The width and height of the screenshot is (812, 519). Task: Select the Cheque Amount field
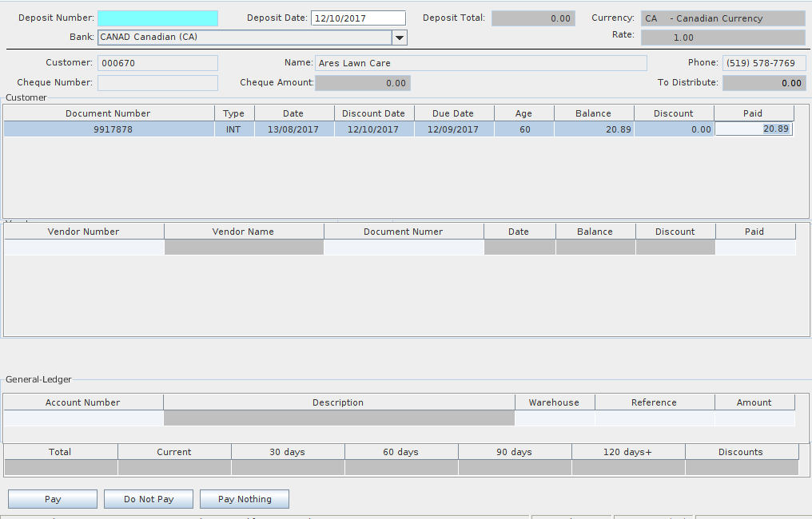pyautogui.click(x=362, y=83)
